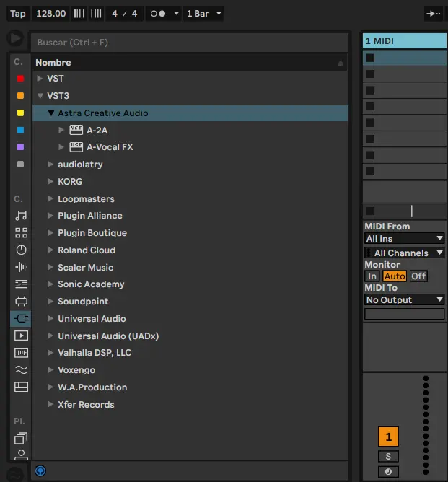The image size is (448, 482).
Task: Open the User Library person icon
Action: click(x=21, y=455)
